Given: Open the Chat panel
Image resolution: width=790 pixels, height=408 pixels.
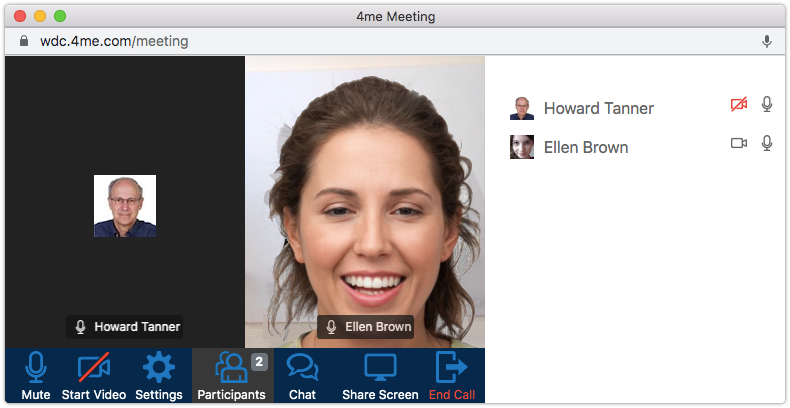Looking at the screenshot, I should point(302,376).
